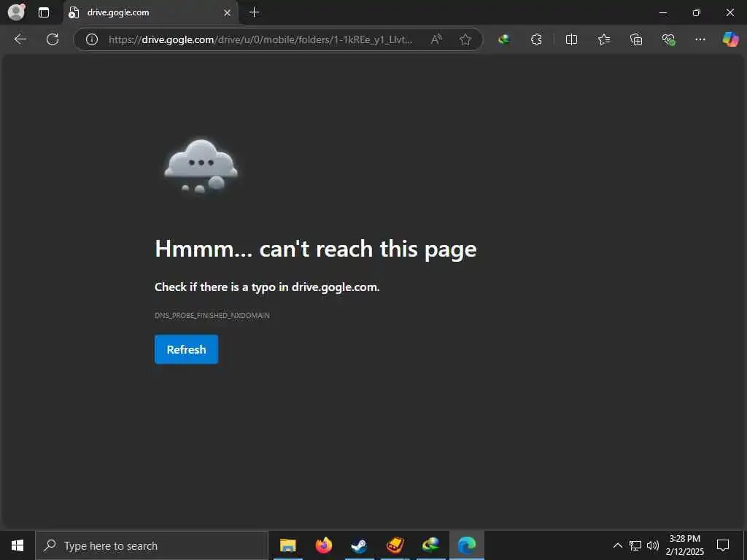747x560 pixels.
Task: Close the drive.gogle.com tab
Action: point(228,13)
